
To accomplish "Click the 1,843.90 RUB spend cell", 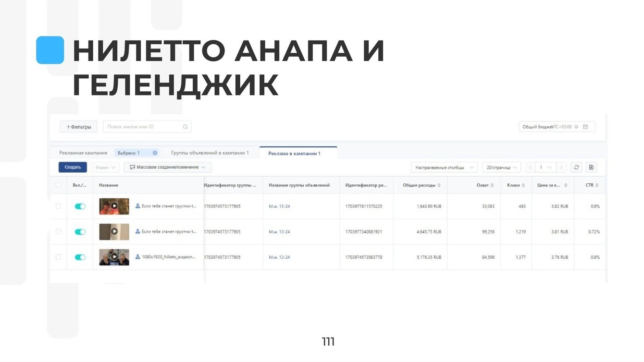I will point(429,206).
